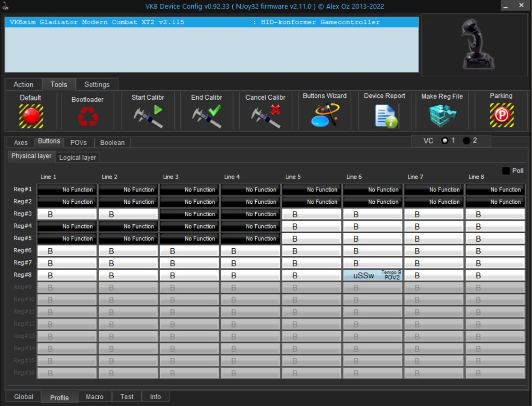This screenshot has width=532, height=406.
Task: Click Reg#3 Line 8 B cell
Action: click(495, 214)
